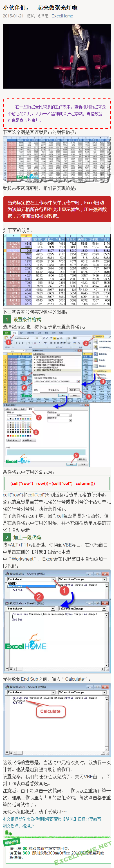The width and height of the screenshot is (114, 868).
Task: Click the formula input box in 新建格式规则 dialog
Action: (x=56, y=381)
